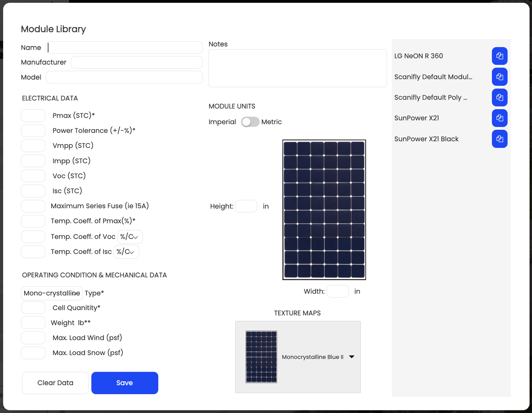Click the module texture map thumbnail

click(261, 357)
